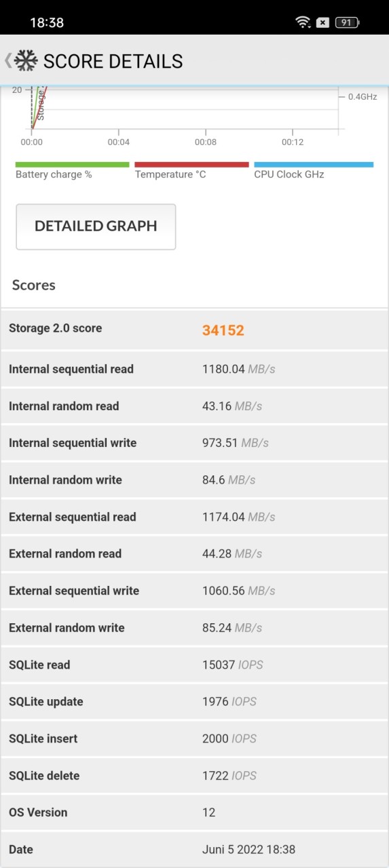Tap the snowflake app logo icon
The image size is (389, 868).
pos(26,61)
